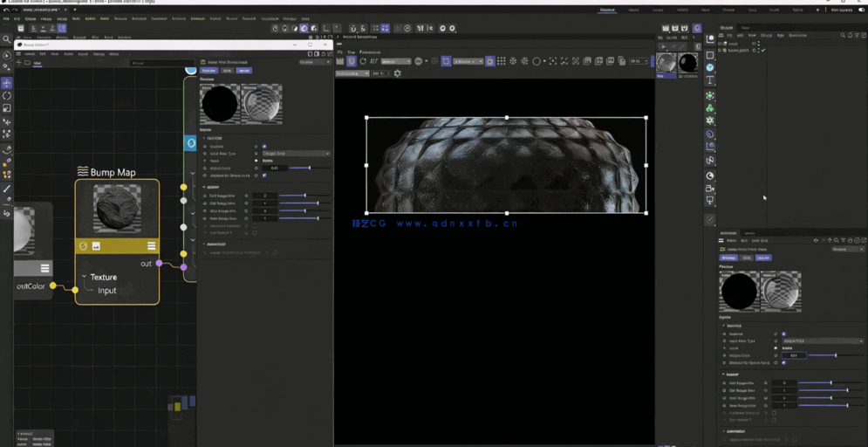Click the Cube primitive icon in object palette

click(710, 55)
